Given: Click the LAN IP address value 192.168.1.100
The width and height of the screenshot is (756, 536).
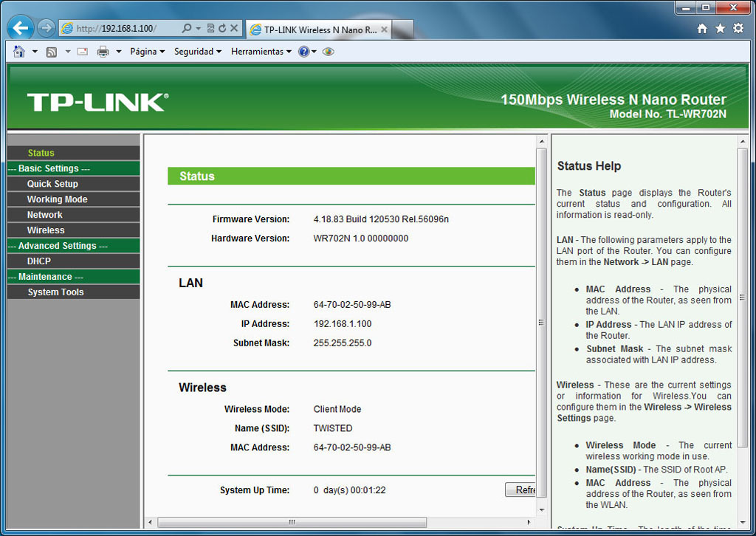Looking at the screenshot, I should coord(343,324).
